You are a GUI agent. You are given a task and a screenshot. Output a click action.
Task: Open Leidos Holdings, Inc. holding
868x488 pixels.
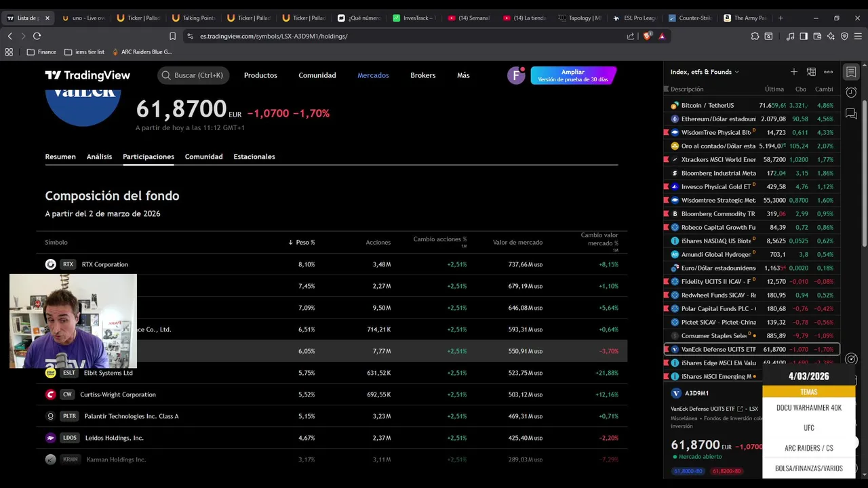(332, 438)
